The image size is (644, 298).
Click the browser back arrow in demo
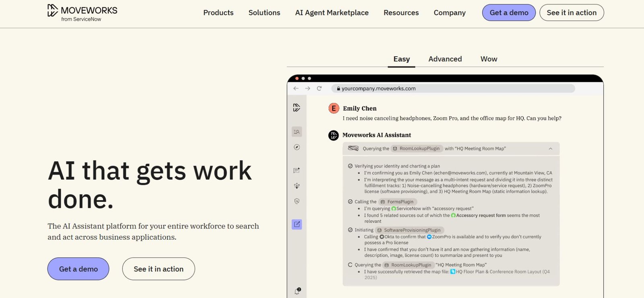[296, 88]
